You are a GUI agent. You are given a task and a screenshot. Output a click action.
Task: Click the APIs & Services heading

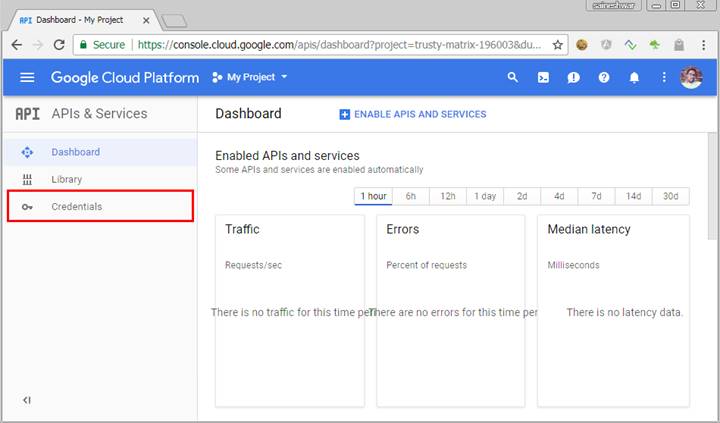pos(99,114)
